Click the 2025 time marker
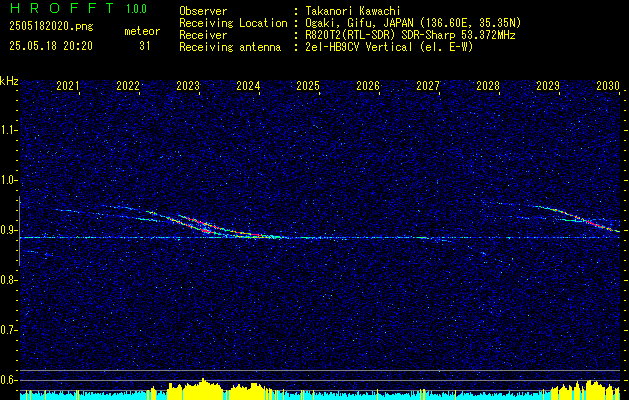This screenshot has width=629, height=400. (x=308, y=86)
